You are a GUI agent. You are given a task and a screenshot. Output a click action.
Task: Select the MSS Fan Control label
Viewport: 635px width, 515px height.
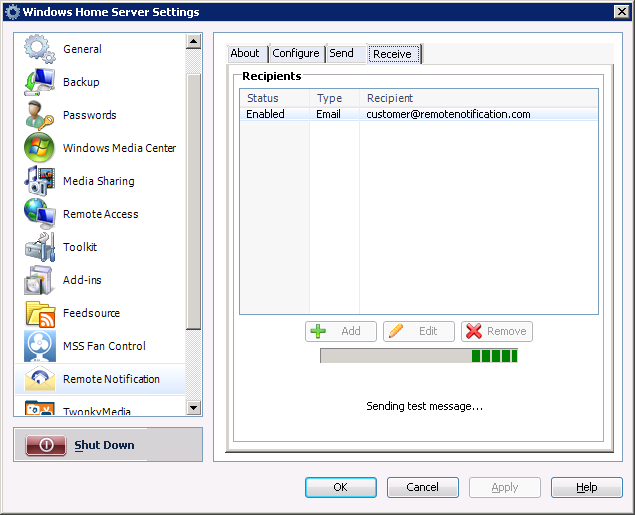tap(104, 346)
